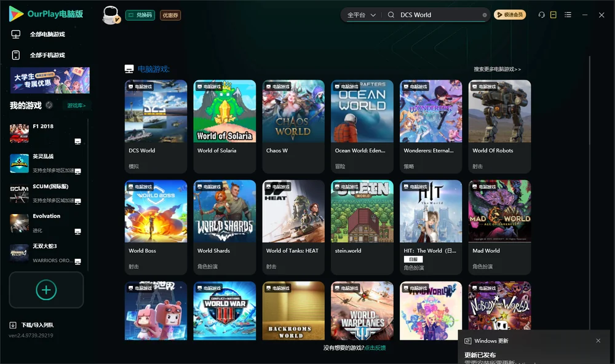Viewport: 615px width, 364px height.
Task: Click the magnifier search icon
Action: [391, 15]
